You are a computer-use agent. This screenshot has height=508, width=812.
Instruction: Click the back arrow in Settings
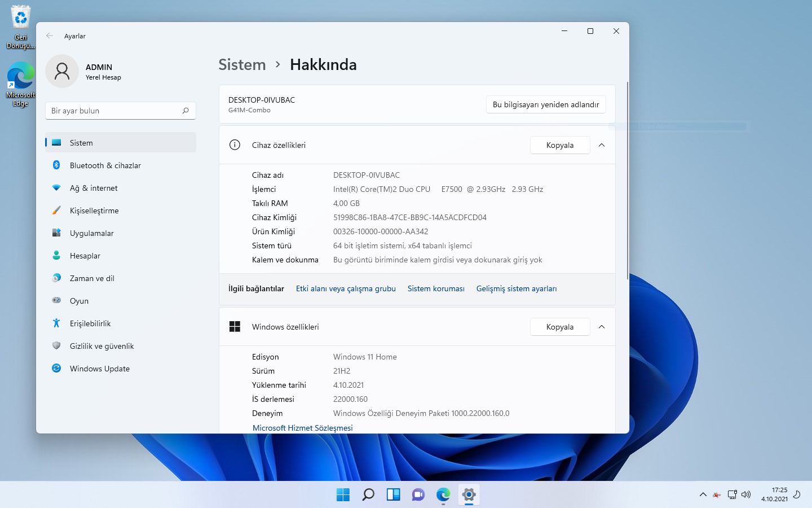pos(50,36)
